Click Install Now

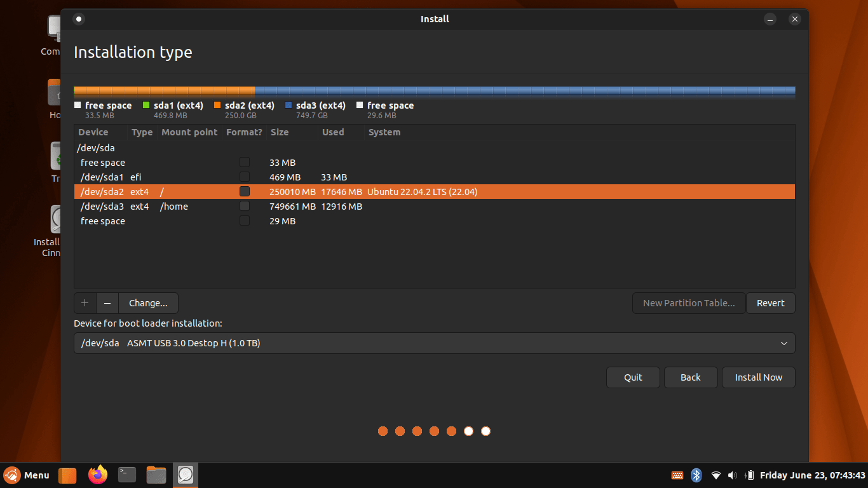point(758,377)
